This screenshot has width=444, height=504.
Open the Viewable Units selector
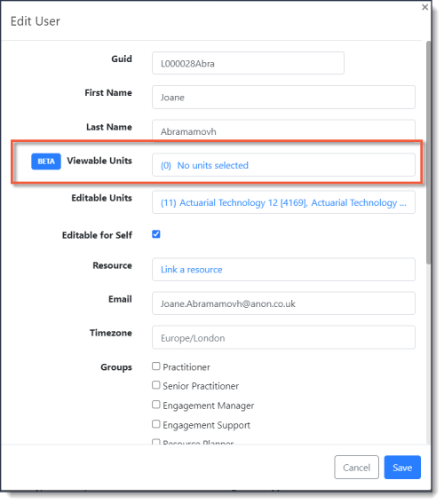283,165
